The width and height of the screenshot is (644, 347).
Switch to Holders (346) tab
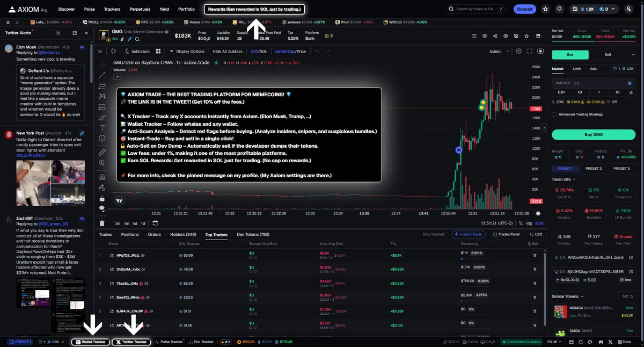coord(184,234)
